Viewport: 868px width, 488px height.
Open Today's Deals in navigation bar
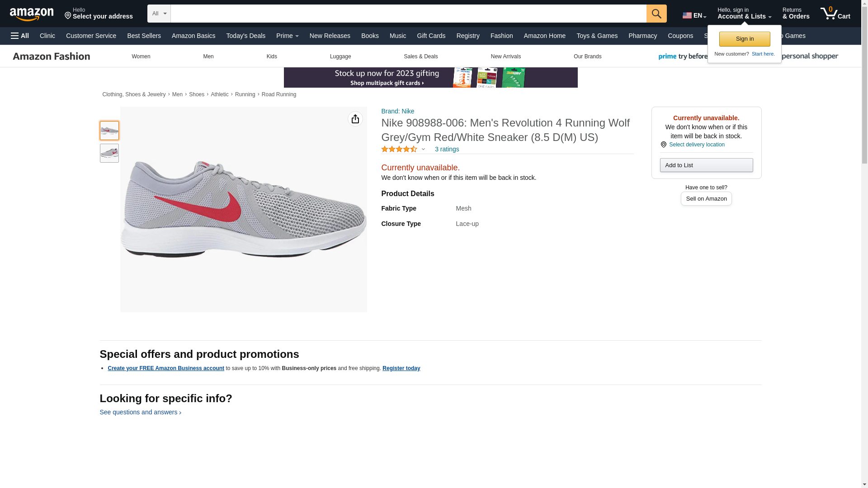coord(245,36)
